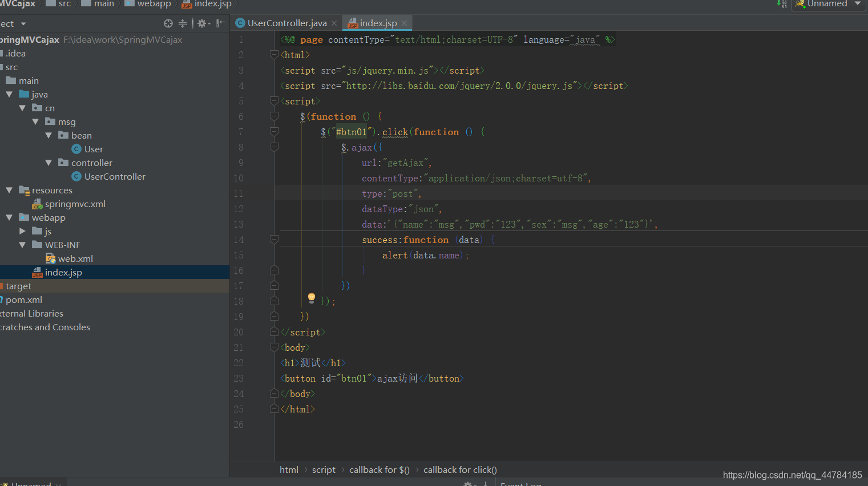Select the .idea folder in tree
Screen dimensions: 868x486
(15, 54)
